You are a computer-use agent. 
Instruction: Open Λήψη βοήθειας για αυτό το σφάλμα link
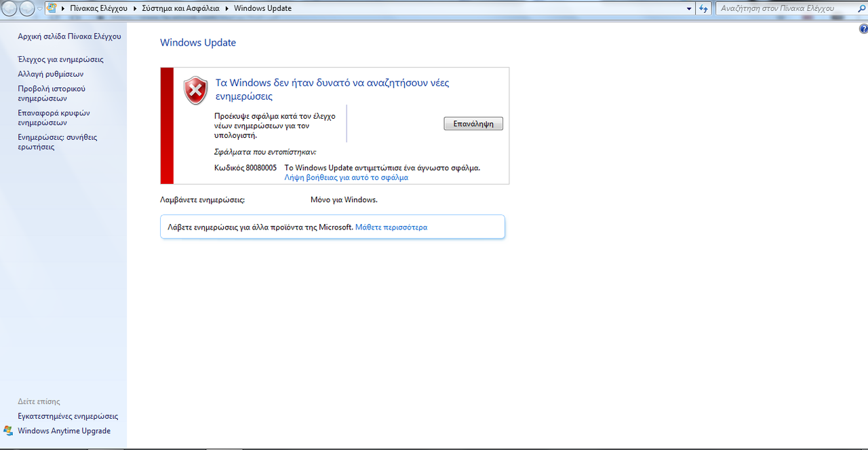point(346,177)
